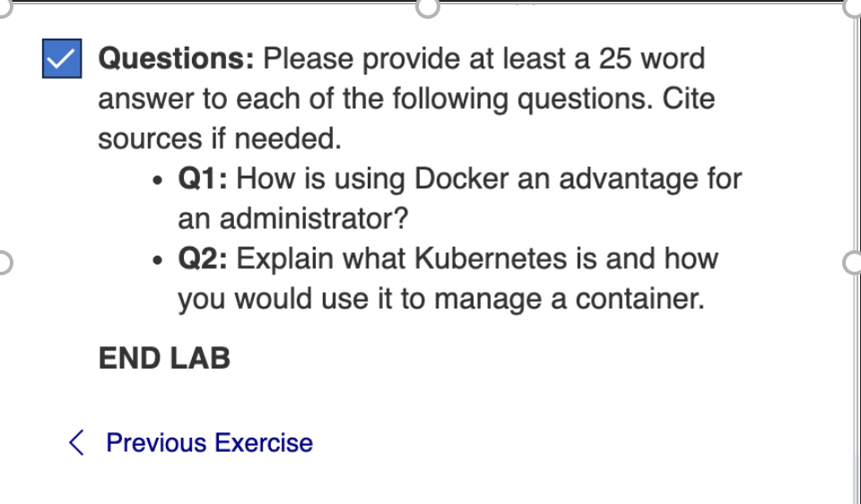This screenshot has height=504, width=861.
Task: Grab the top-right corner selection handle
Action: pyautogui.click(x=855, y=5)
